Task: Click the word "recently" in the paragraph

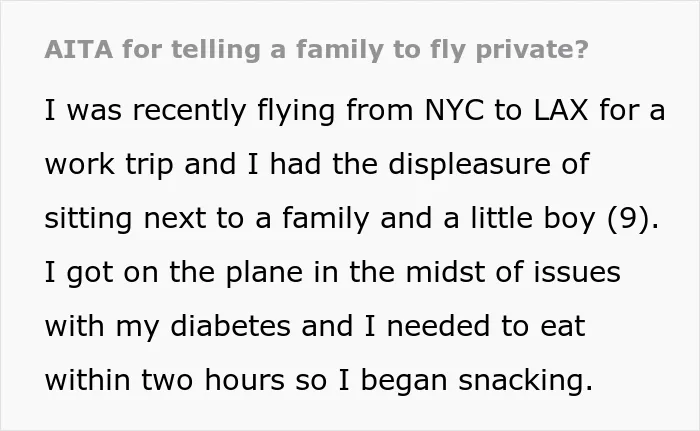Action: 189,111
